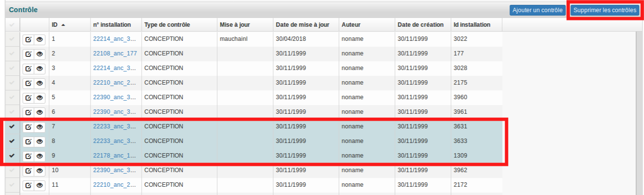Click Id installation value 3960
This screenshot has width=644, height=195.
(x=460, y=97)
